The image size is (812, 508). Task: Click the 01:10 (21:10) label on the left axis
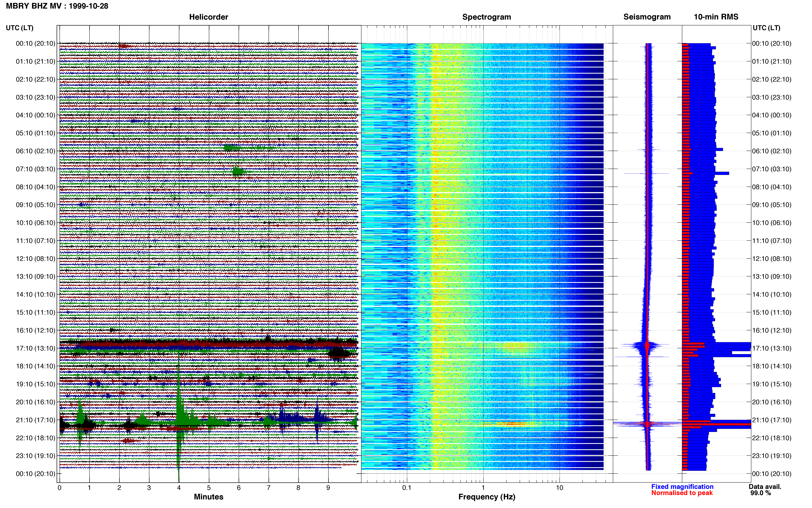pyautogui.click(x=36, y=61)
